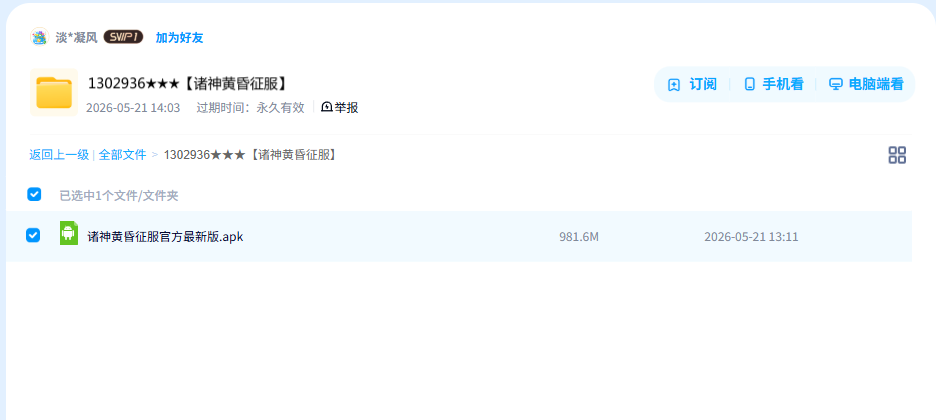Go back via 返回上一级 link
936x420 pixels.
[59, 155]
